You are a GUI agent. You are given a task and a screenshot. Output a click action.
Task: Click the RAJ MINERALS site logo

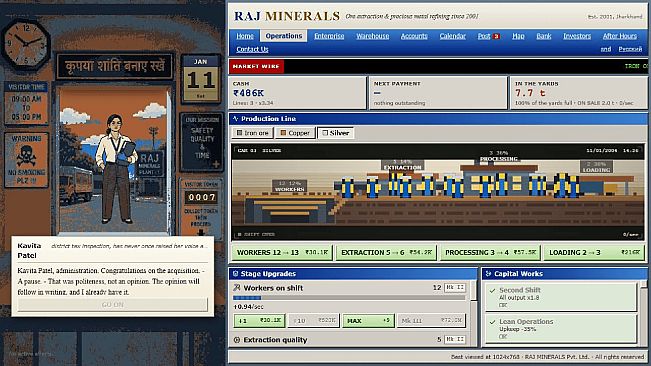pyautogui.click(x=287, y=16)
